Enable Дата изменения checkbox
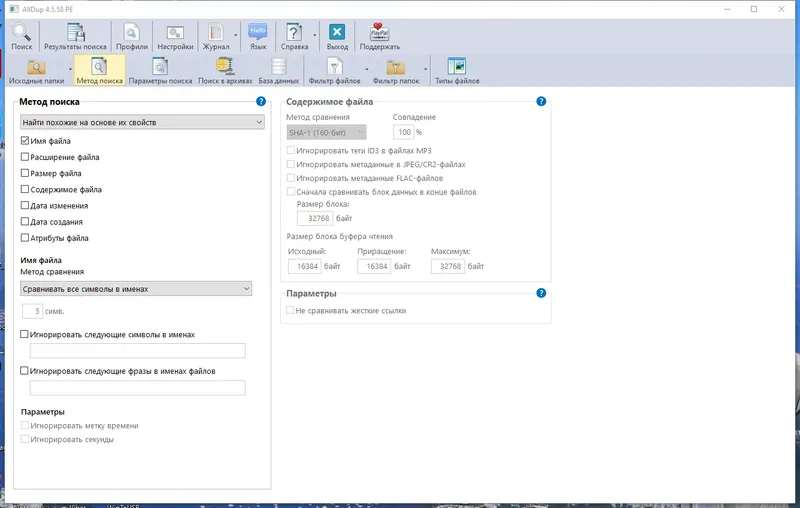 click(24, 205)
